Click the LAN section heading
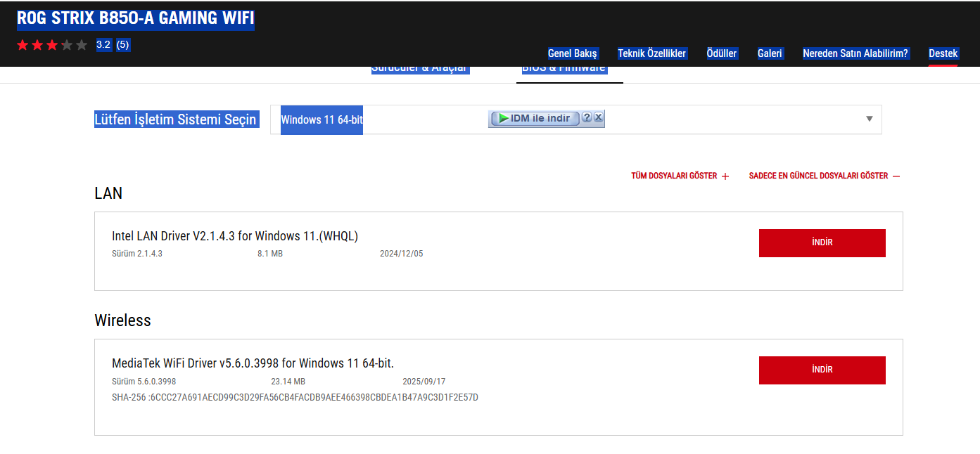 pyautogui.click(x=108, y=193)
